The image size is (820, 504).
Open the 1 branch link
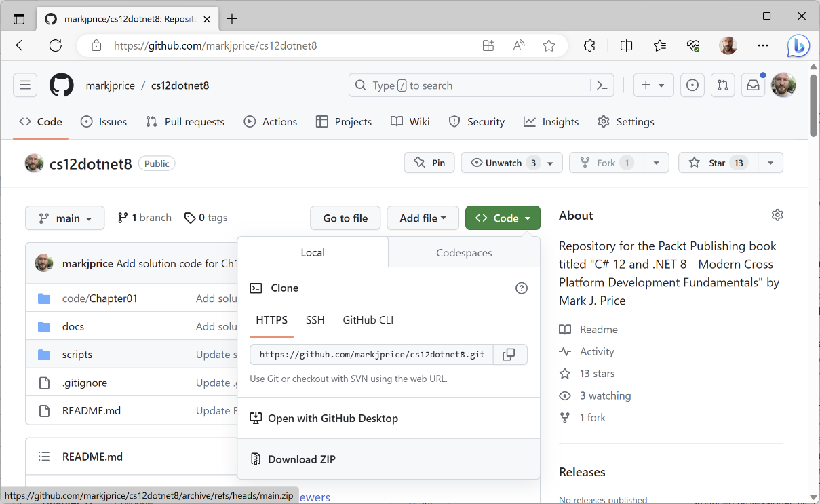(x=144, y=218)
